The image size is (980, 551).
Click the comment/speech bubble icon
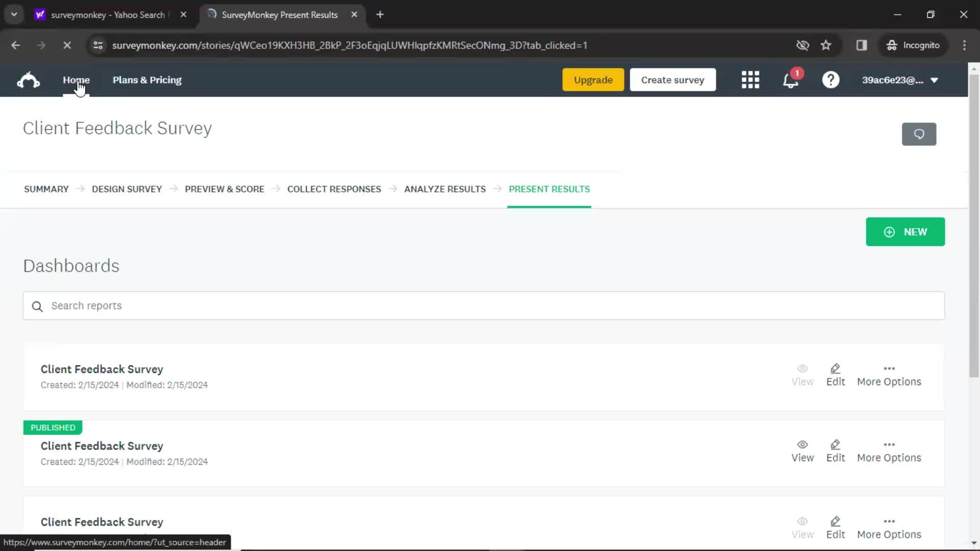[x=919, y=134]
